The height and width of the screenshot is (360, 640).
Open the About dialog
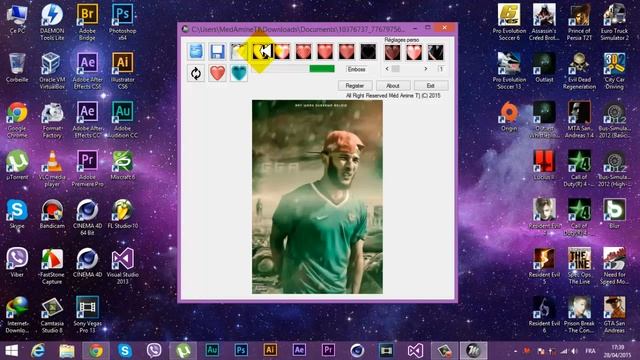(x=393, y=86)
